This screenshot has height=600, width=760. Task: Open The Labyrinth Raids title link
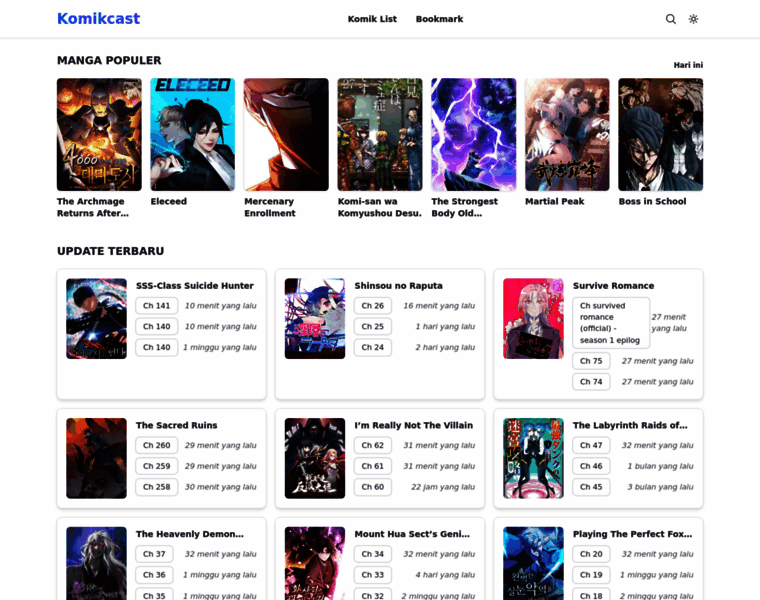click(x=630, y=425)
